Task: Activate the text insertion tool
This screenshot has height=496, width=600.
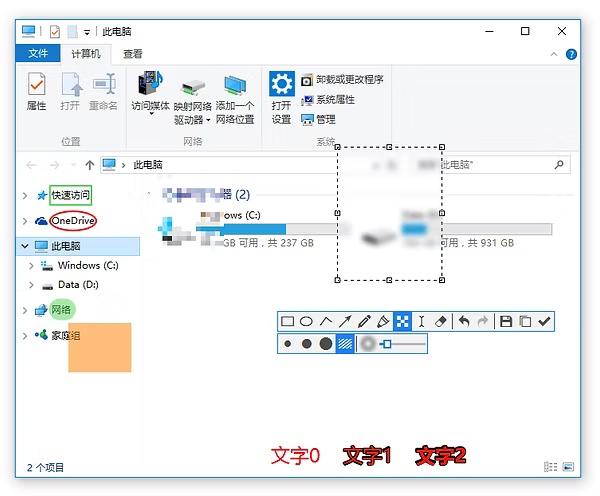Action: (421, 322)
